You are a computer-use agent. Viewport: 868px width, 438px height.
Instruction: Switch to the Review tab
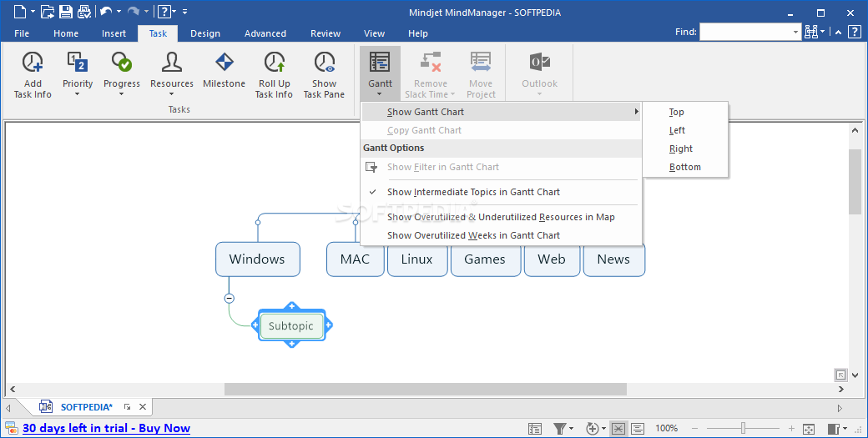tap(325, 33)
